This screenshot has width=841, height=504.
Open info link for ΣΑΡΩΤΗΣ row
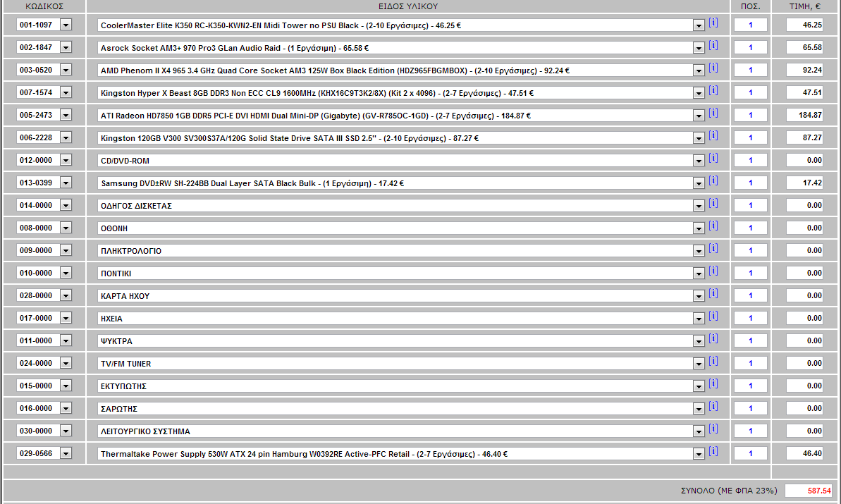pyautogui.click(x=713, y=405)
